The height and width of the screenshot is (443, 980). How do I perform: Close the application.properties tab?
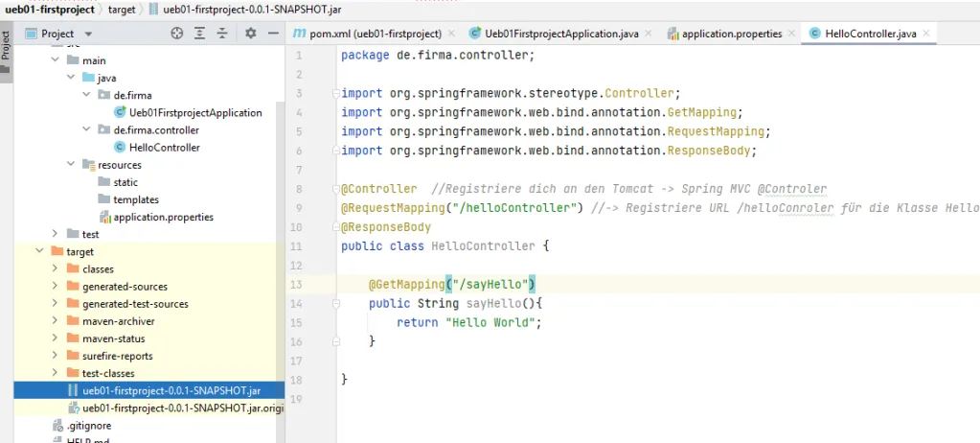click(x=792, y=34)
